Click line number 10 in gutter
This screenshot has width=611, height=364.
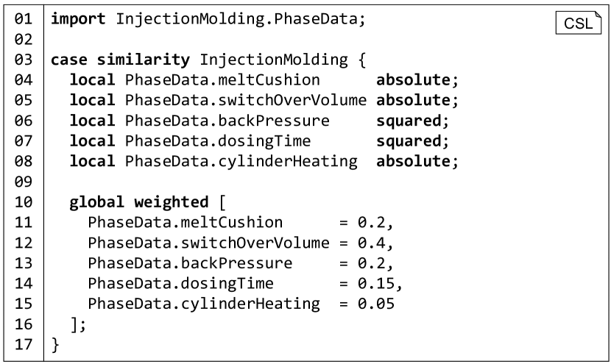pyautogui.click(x=24, y=202)
